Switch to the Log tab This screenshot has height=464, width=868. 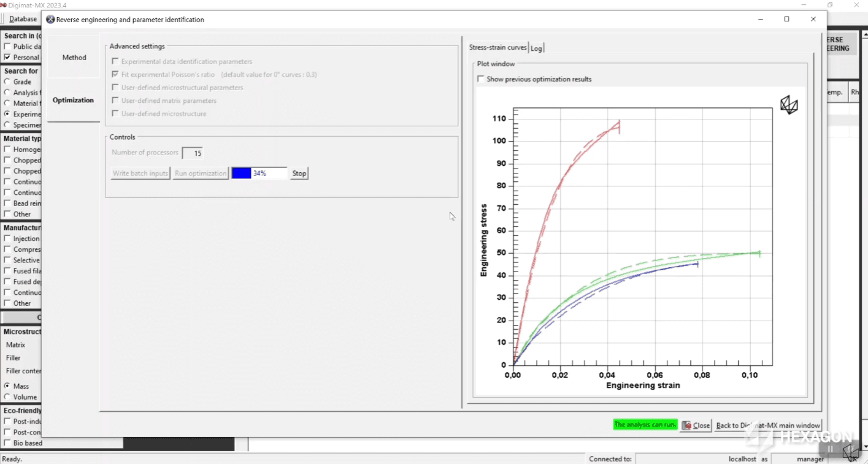point(536,47)
